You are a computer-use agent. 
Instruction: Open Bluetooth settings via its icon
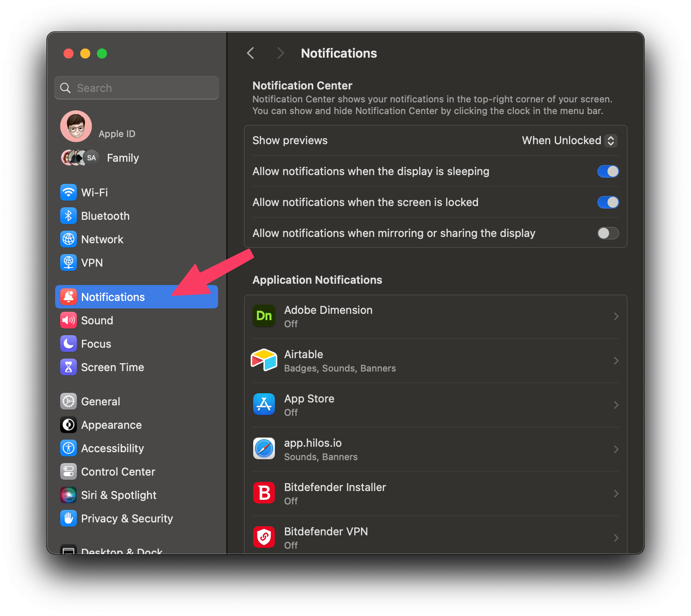[x=68, y=216]
